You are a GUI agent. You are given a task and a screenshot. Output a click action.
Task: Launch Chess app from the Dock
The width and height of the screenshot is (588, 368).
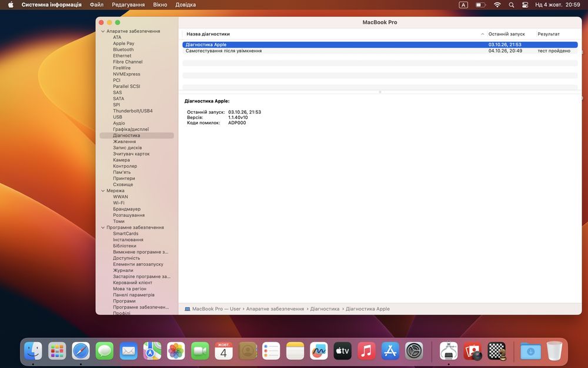click(x=496, y=351)
